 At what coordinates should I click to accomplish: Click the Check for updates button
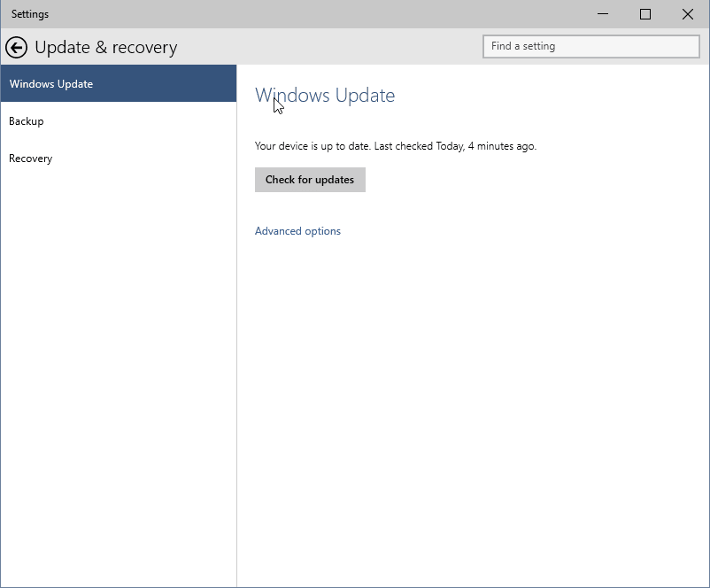[x=310, y=180]
